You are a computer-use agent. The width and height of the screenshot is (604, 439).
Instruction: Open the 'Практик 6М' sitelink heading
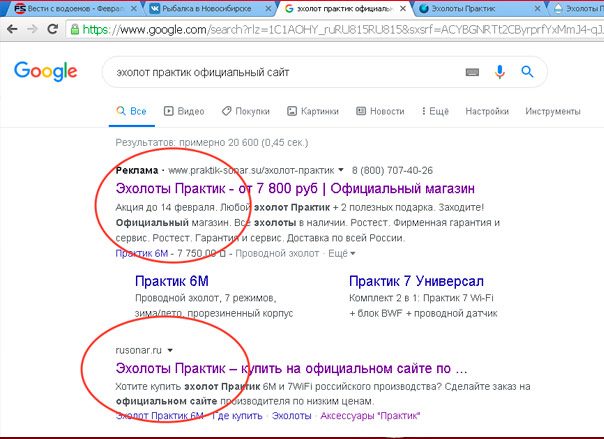[172, 281]
